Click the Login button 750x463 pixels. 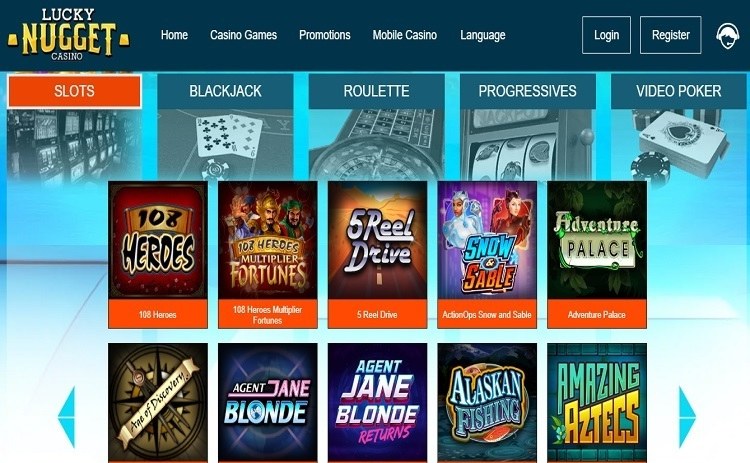(x=607, y=35)
